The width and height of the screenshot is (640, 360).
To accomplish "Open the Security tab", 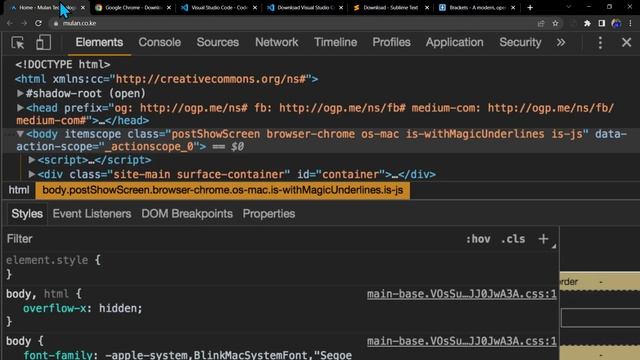I will coord(520,42).
